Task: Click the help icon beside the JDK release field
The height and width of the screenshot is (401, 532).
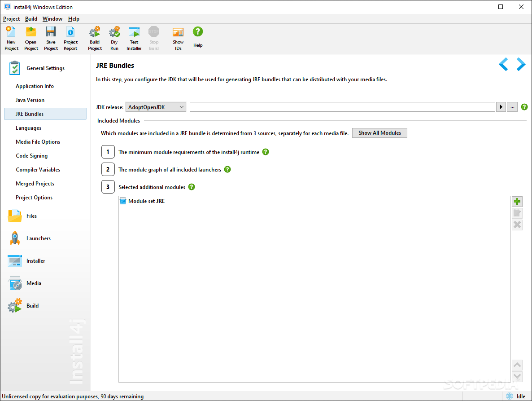Action: (x=524, y=107)
